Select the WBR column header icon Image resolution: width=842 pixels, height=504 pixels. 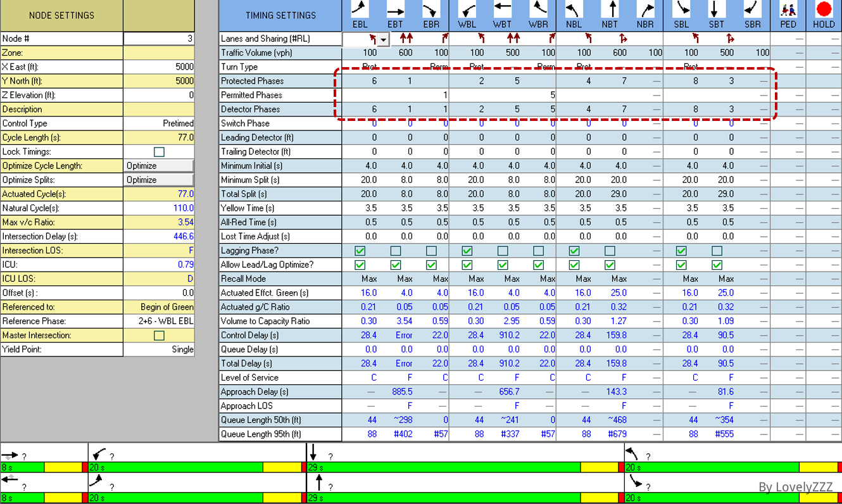tap(539, 9)
